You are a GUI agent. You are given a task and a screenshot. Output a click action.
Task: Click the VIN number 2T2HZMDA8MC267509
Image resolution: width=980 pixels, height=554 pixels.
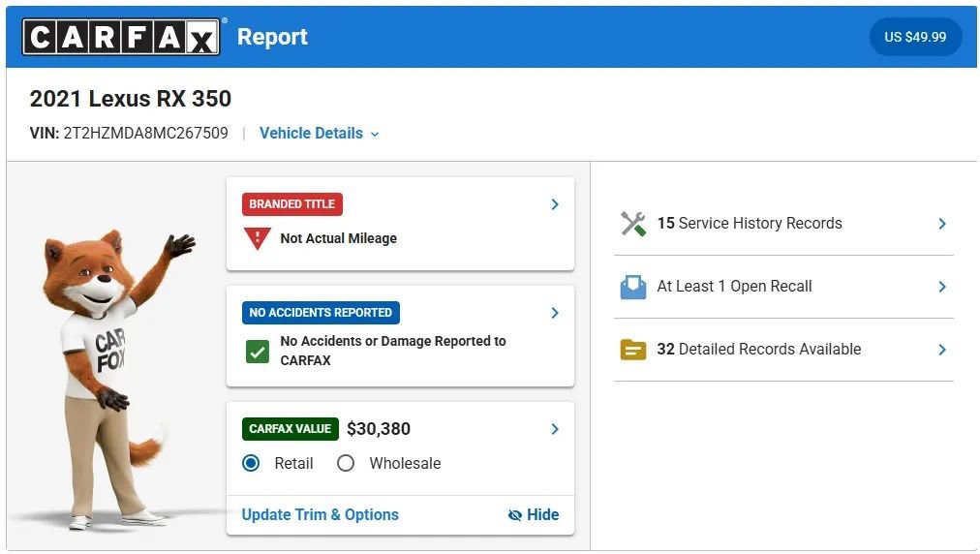click(x=145, y=134)
